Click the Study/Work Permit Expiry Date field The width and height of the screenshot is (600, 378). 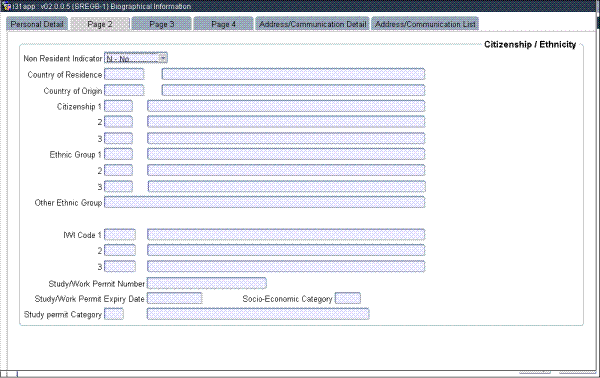pyautogui.click(x=175, y=298)
